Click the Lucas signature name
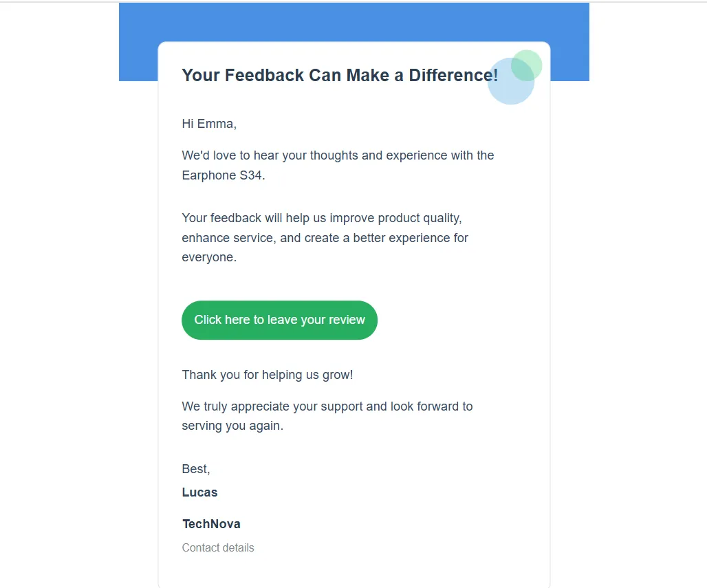The image size is (707, 588). 199,492
